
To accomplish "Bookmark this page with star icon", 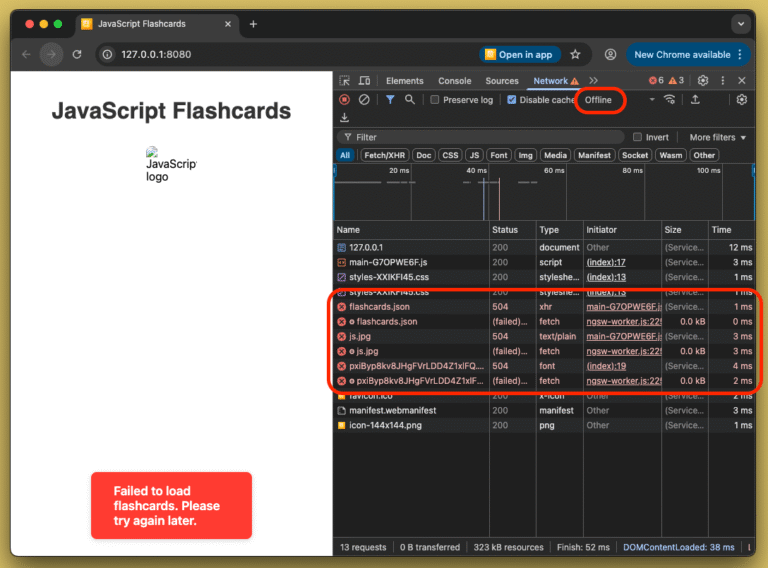I will click(576, 54).
